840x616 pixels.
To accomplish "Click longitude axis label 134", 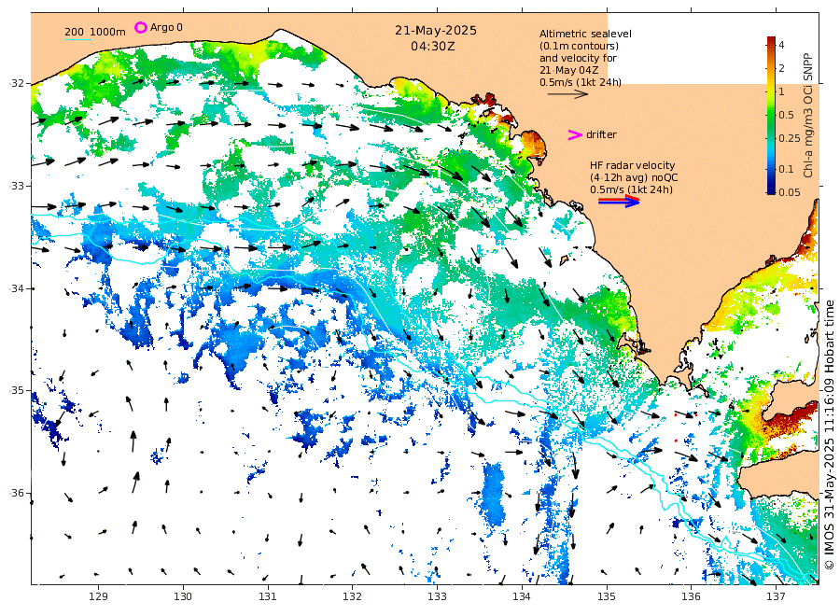I will pyautogui.click(x=522, y=596).
